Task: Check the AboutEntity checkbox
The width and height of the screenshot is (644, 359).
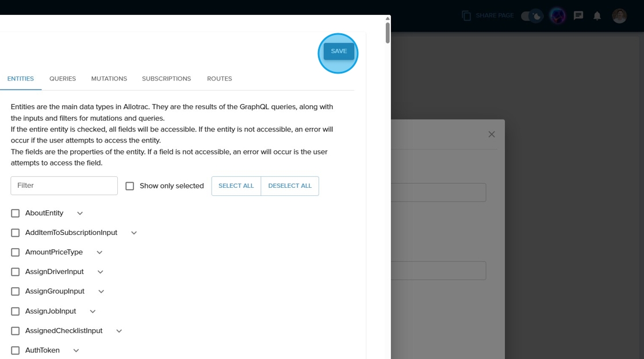Action: pos(16,213)
